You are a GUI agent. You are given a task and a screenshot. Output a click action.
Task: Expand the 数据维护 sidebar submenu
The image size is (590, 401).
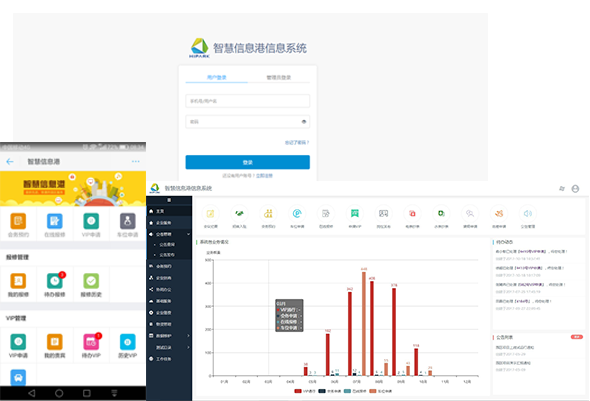(x=169, y=336)
